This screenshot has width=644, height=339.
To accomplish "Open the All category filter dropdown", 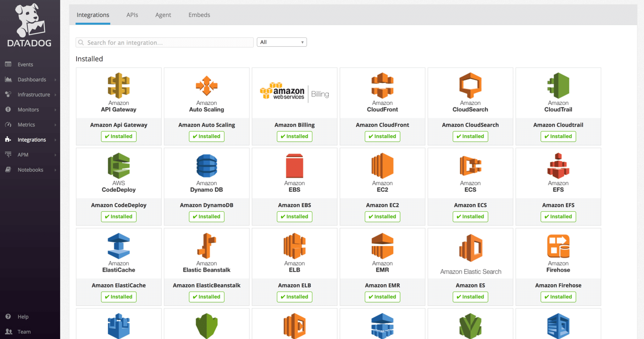I will [282, 42].
